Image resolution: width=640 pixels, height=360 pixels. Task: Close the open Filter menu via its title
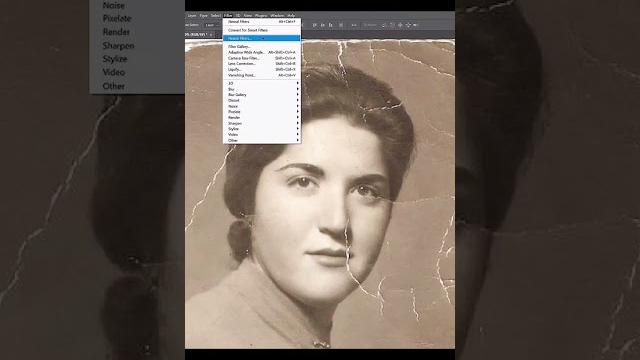point(228,16)
